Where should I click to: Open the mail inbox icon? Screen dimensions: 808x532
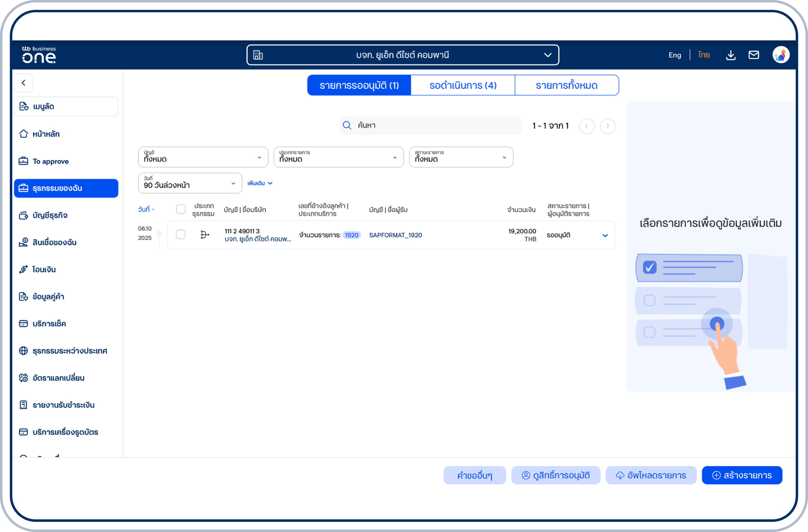(754, 55)
